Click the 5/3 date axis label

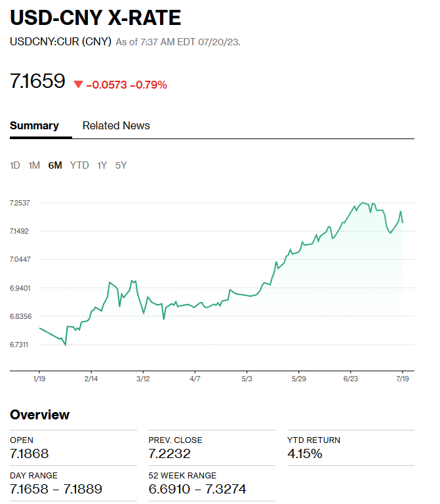(x=247, y=379)
